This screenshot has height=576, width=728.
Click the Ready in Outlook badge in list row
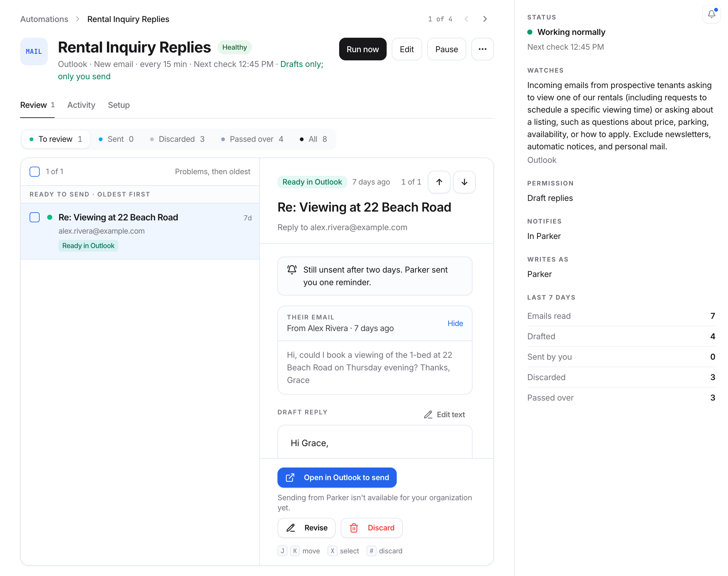88,246
